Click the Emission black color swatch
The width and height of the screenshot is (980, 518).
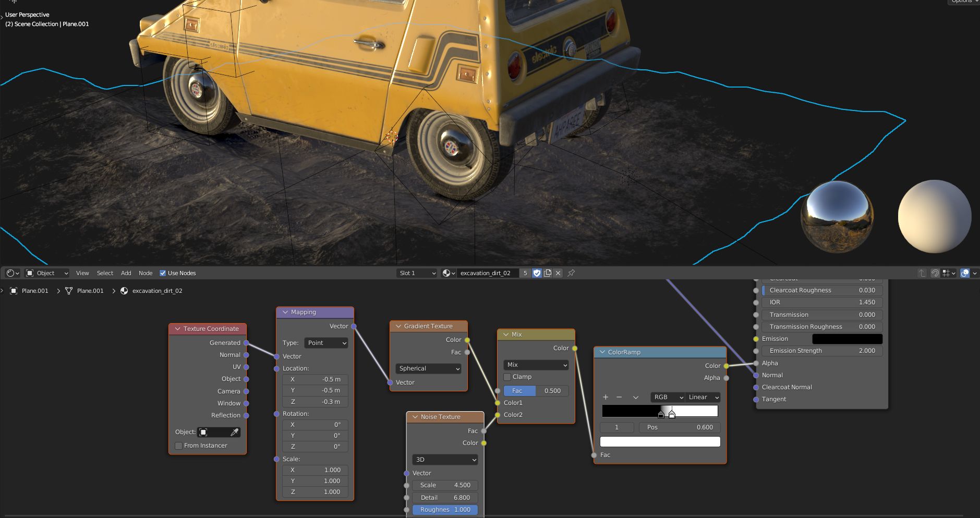(847, 339)
